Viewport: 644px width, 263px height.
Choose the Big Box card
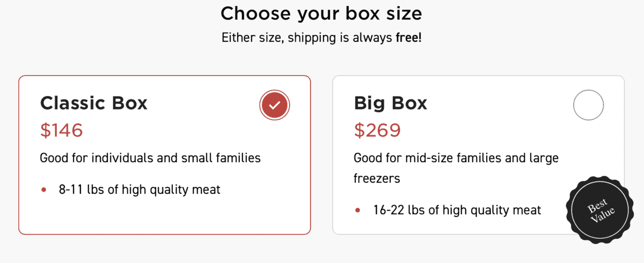[x=478, y=155]
